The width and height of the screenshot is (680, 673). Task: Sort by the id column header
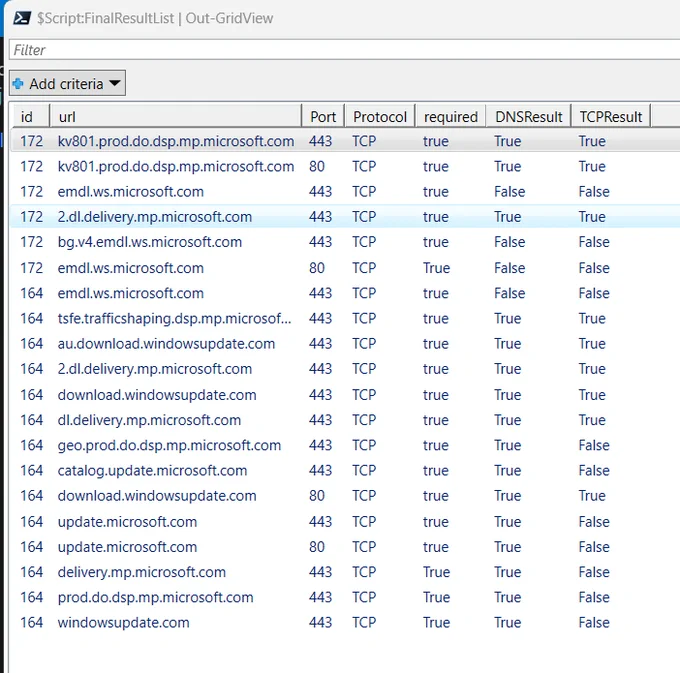[29, 116]
